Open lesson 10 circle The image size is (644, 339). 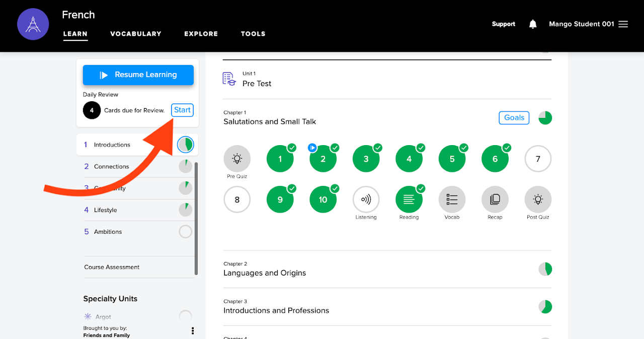(323, 199)
